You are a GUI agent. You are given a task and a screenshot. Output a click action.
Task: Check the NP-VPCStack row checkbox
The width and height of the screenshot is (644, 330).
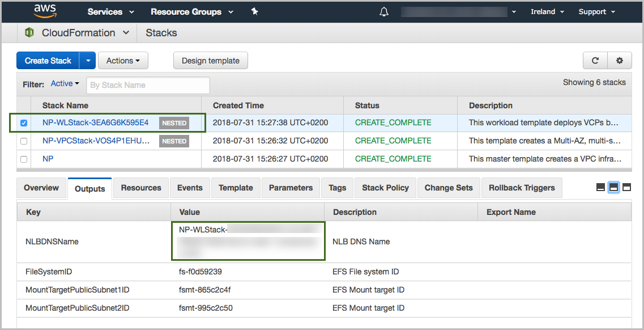tap(24, 141)
